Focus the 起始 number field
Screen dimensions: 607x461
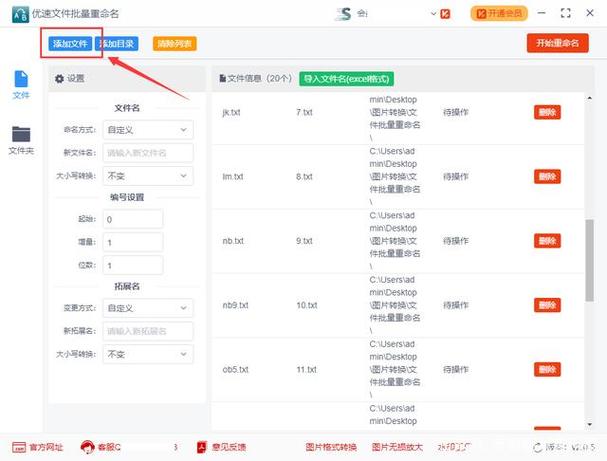(133, 219)
